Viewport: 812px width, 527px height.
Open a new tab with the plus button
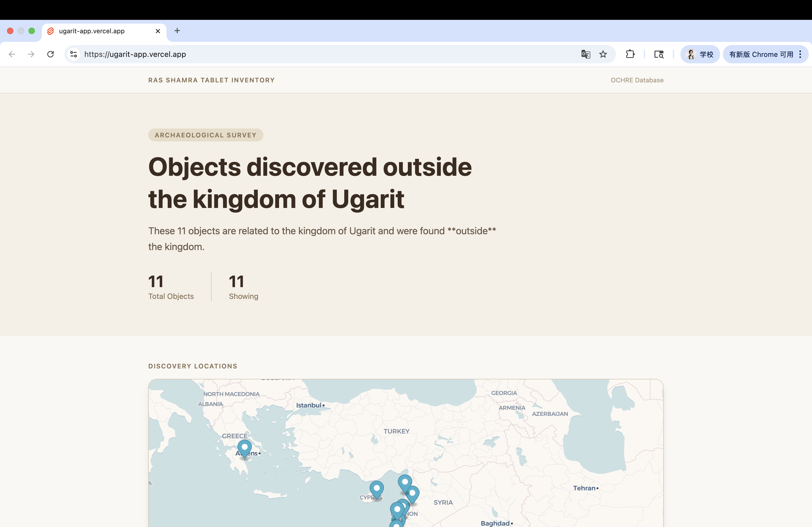click(x=177, y=31)
